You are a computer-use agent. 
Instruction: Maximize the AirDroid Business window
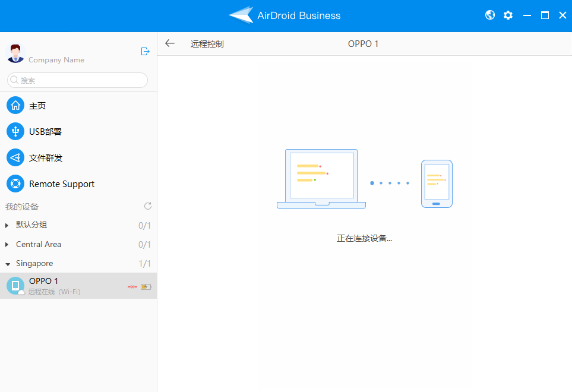coord(545,15)
